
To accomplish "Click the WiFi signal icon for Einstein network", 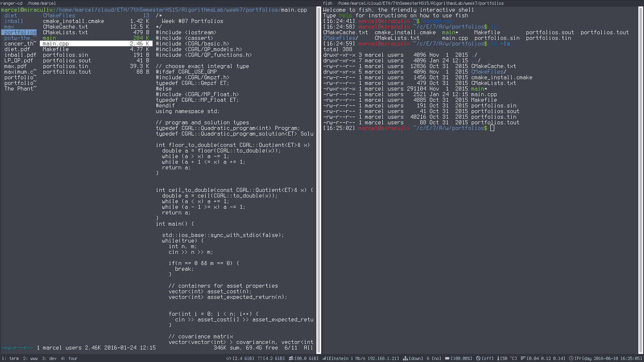I will point(324,358).
